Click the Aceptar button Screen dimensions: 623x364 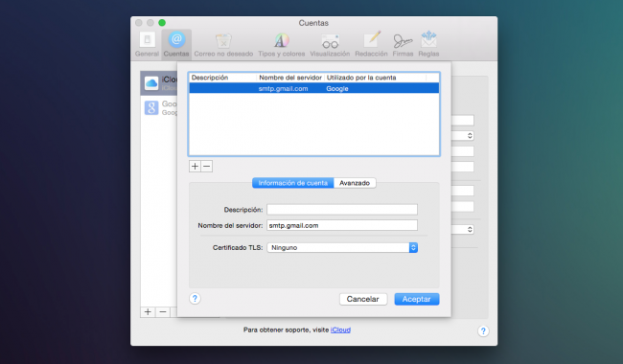(416, 299)
